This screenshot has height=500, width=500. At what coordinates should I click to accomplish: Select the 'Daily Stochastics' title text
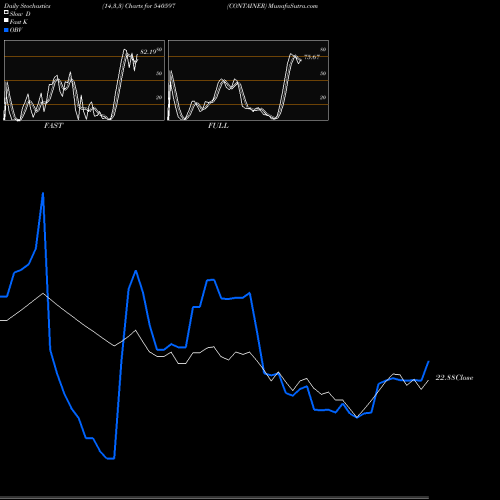coord(27,6)
